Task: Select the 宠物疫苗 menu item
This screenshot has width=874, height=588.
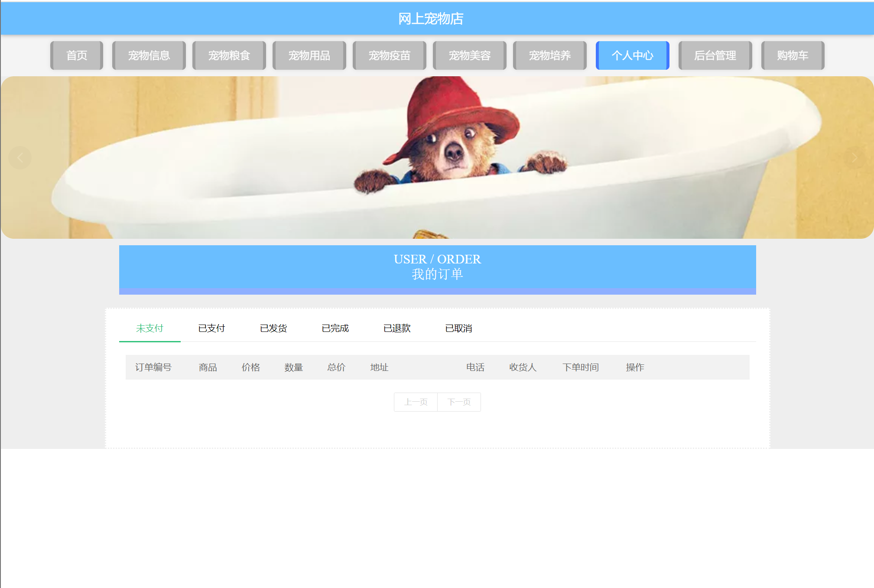Action: [x=390, y=55]
